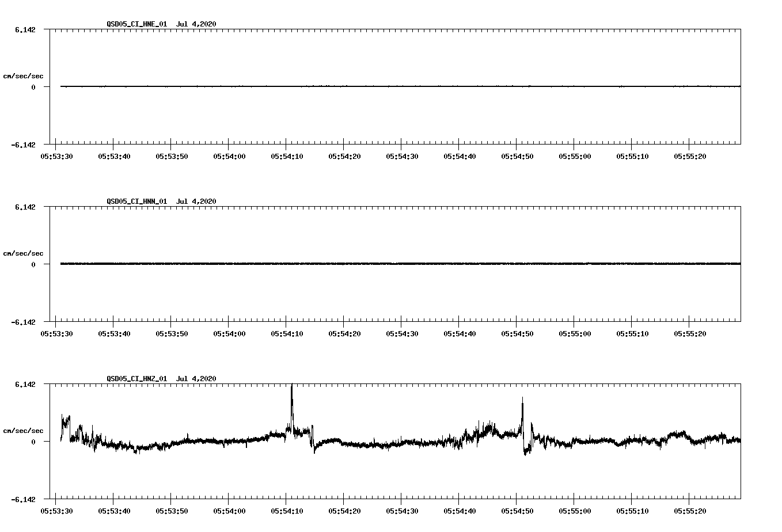
Task: Click the zero axis label of HNN plot
Action: point(33,264)
